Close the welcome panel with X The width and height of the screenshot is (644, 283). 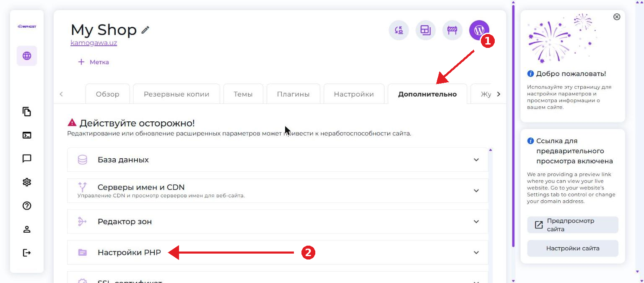[x=617, y=17]
